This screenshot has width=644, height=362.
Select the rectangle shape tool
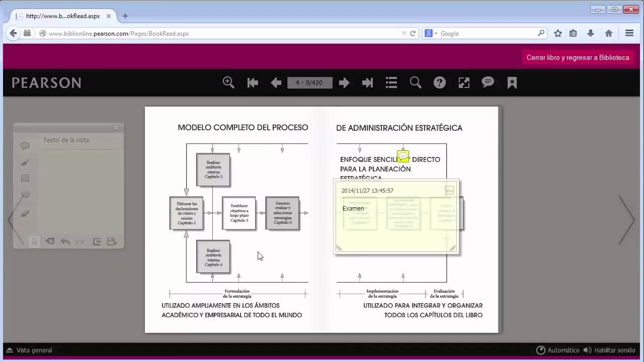(25, 178)
